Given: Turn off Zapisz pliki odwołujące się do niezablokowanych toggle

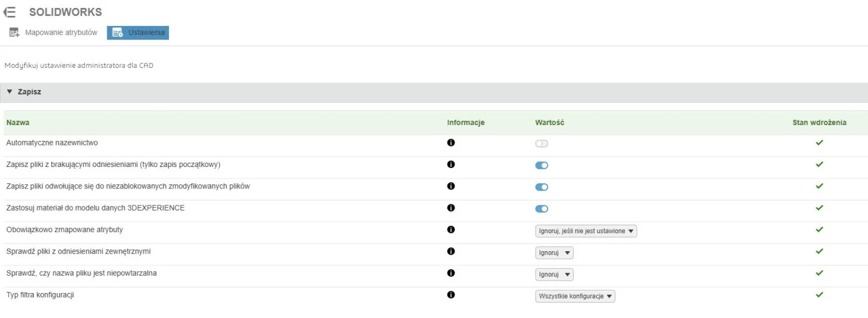Looking at the screenshot, I should click(542, 187).
